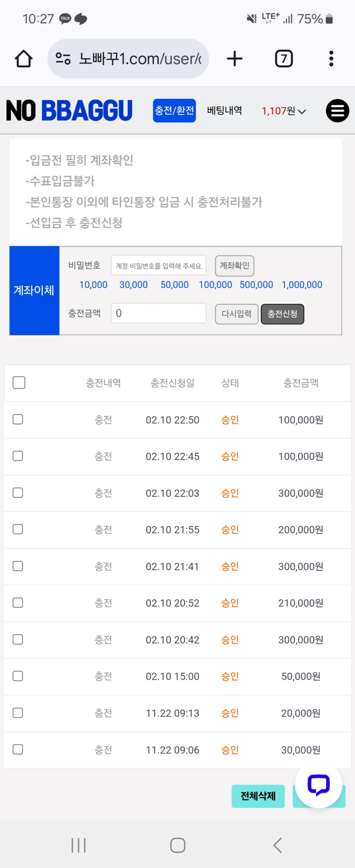Select the 충전/환전 tab

[174, 110]
